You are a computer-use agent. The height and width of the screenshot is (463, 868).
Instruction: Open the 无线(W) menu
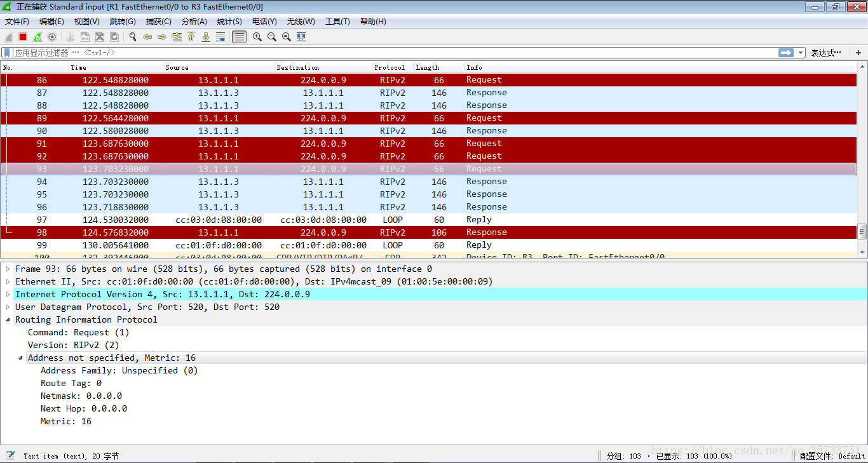pos(301,22)
